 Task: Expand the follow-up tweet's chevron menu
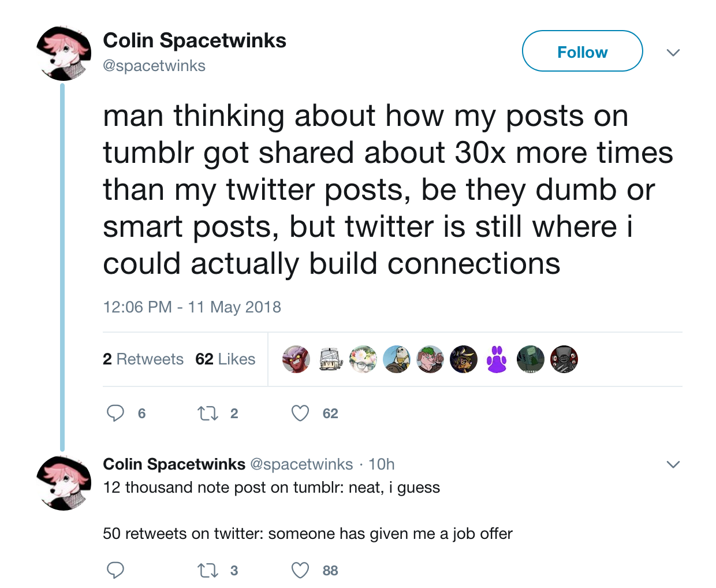point(673,464)
